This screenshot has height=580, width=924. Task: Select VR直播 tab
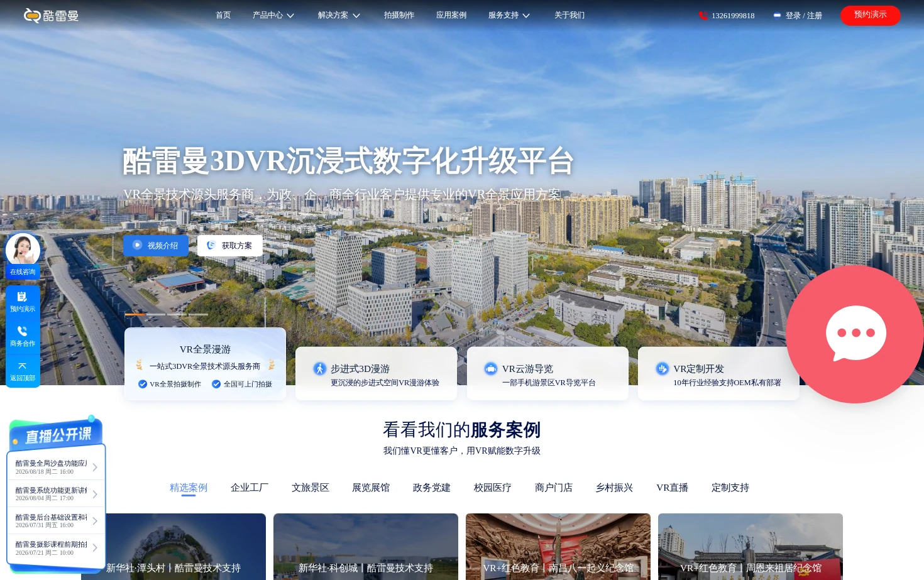click(673, 488)
